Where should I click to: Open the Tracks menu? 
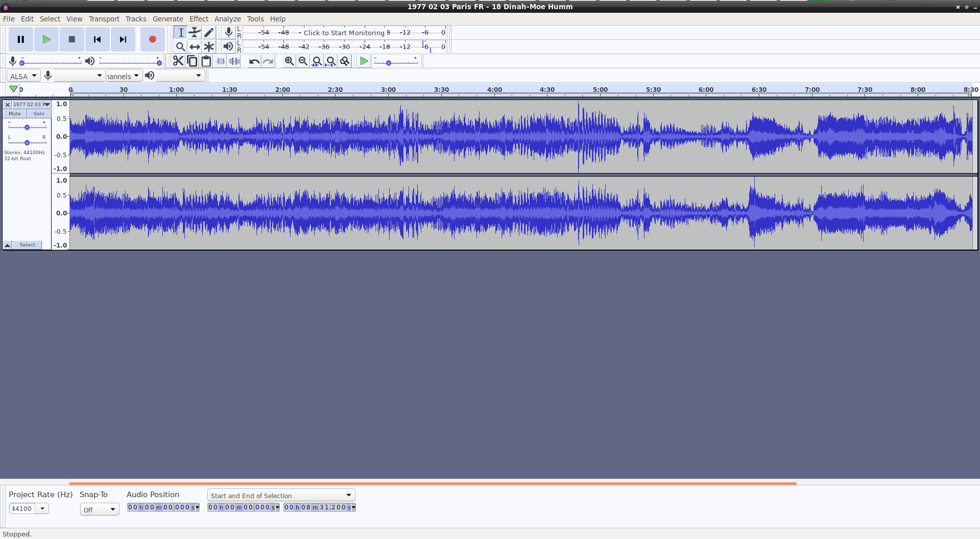coord(136,19)
